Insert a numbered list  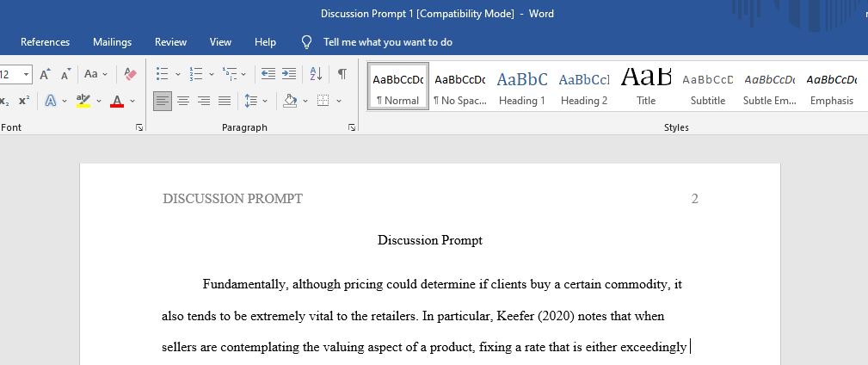(195, 74)
